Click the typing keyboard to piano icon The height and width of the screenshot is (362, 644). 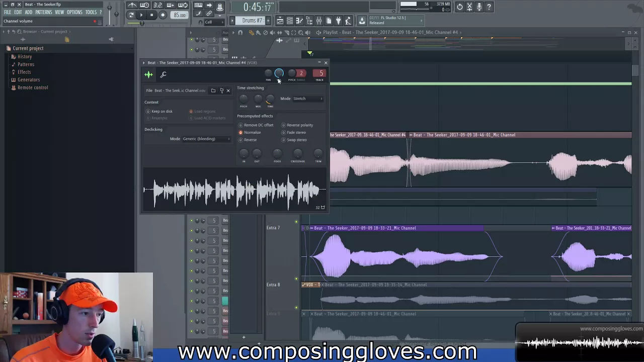pyautogui.click(x=198, y=6)
